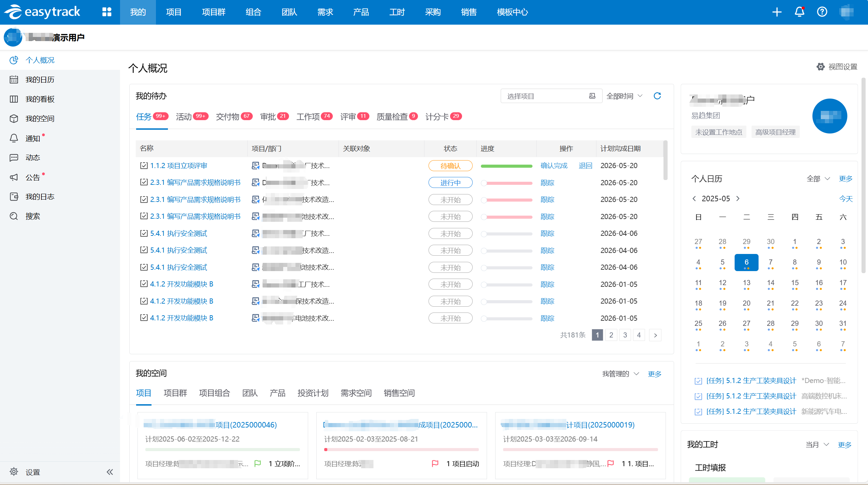Tick the first [任务] 5.1.2 生产工装夹具设计 checkbox

pos(698,381)
